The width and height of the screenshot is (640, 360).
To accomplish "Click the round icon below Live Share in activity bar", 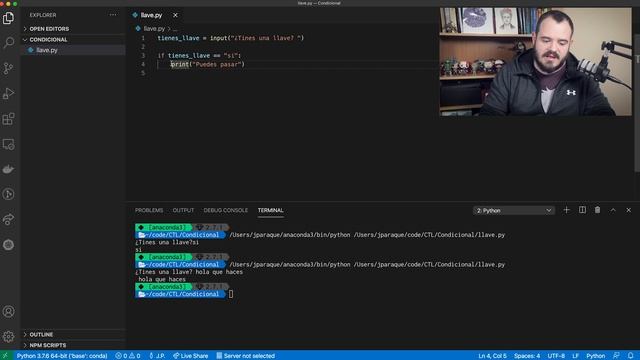I will coord(8,244).
